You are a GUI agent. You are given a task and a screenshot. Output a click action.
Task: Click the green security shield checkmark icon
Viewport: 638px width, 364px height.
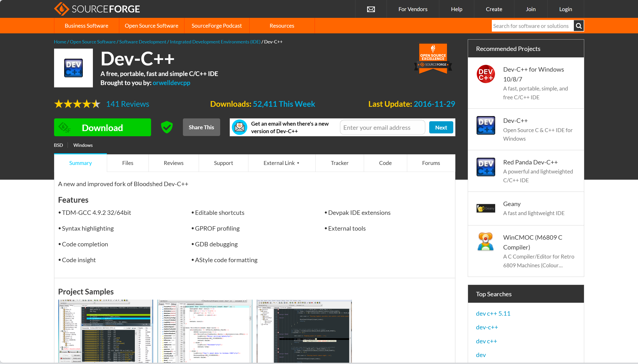(167, 127)
